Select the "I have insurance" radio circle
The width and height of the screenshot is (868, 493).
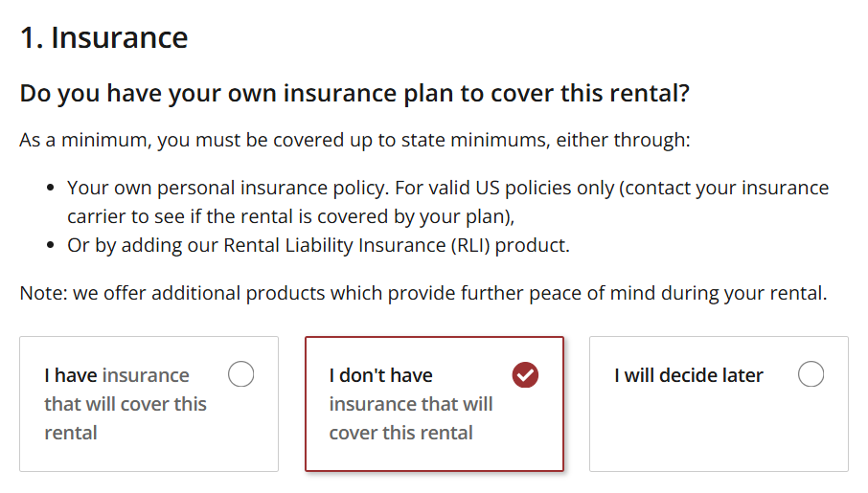click(240, 374)
